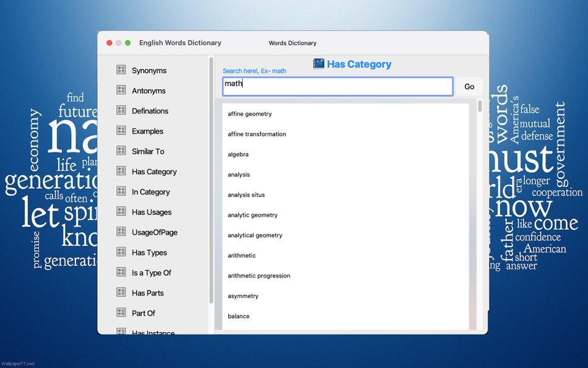The width and height of the screenshot is (588, 368).
Task: Select result 'asymmetry'
Action: click(243, 296)
